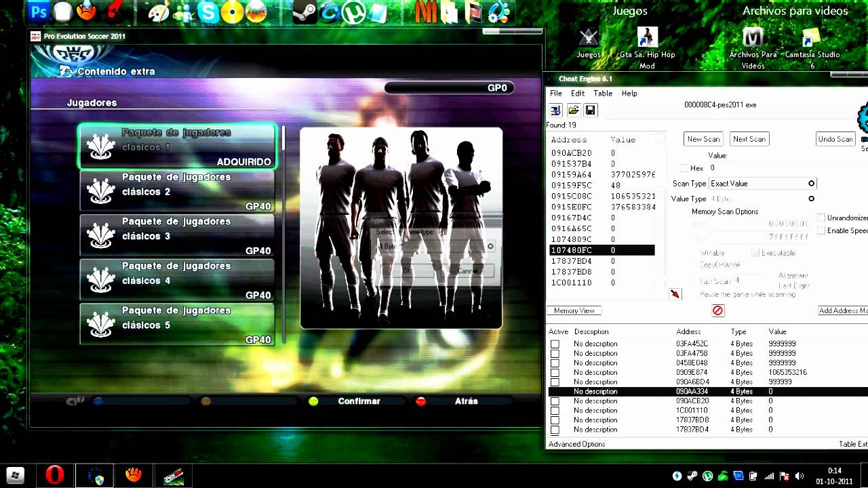The width and height of the screenshot is (868, 488).
Task: Click the Windows Start button
Action: (15, 476)
